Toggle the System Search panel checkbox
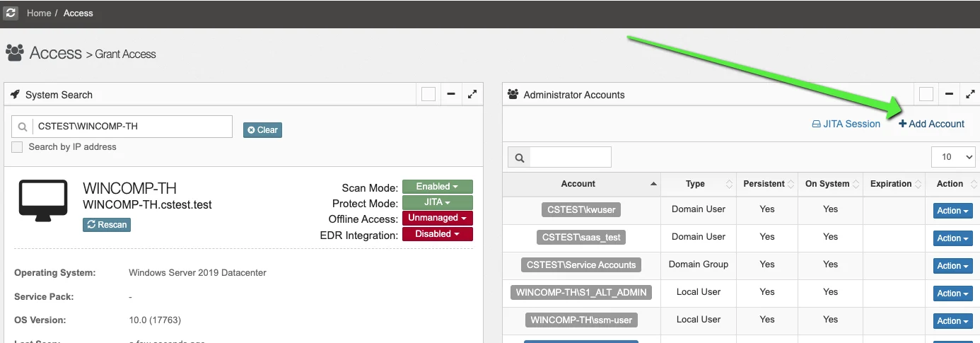 point(428,94)
